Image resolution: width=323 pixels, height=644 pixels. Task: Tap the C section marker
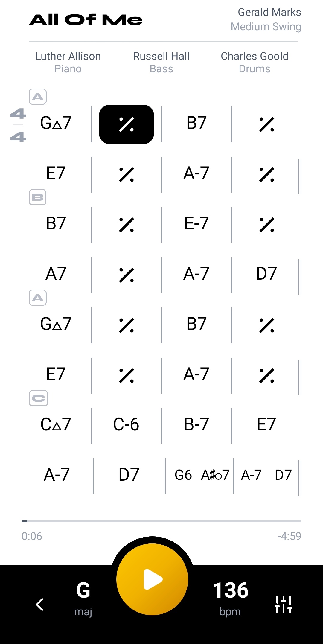click(38, 398)
